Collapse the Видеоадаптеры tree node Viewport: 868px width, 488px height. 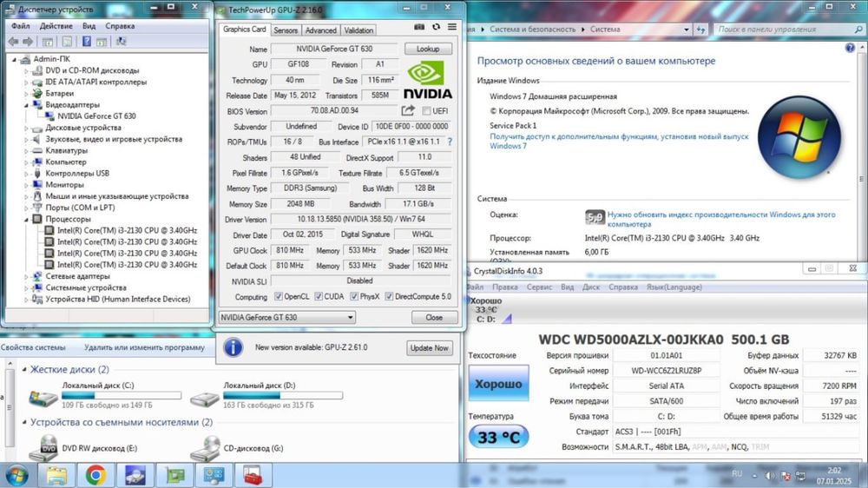coord(26,105)
